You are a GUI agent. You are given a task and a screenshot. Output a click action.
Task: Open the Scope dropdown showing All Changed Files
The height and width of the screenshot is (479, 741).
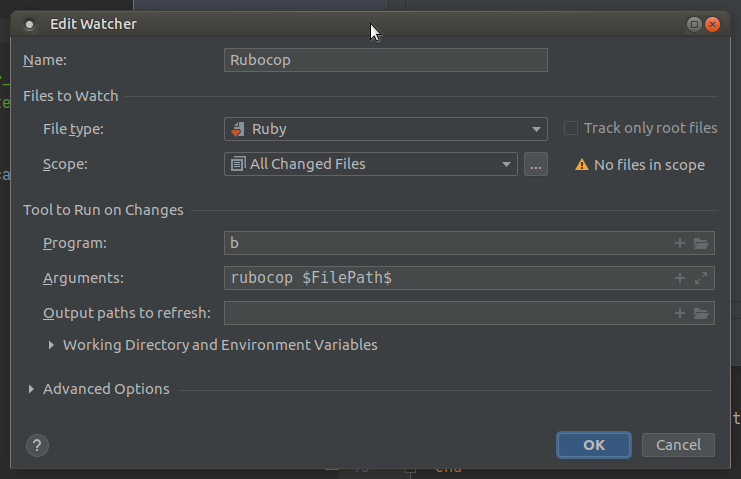[x=370, y=164]
